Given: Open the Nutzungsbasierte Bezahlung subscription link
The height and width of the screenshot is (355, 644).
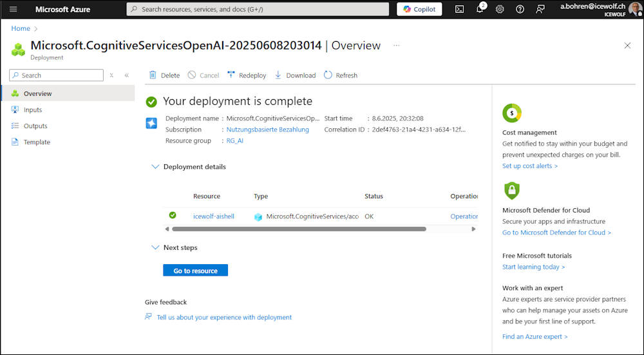Looking at the screenshot, I should [267, 130].
